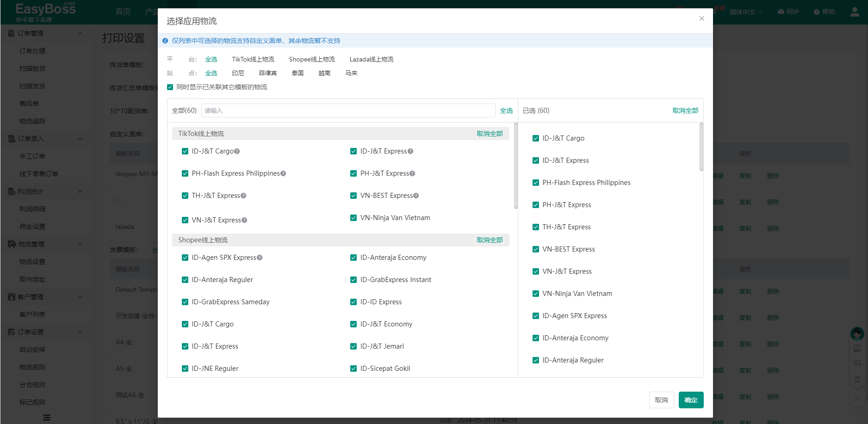This screenshot has height=424, width=868.
Task: Open the 简体中文 language dropdown
Action: 746,12
